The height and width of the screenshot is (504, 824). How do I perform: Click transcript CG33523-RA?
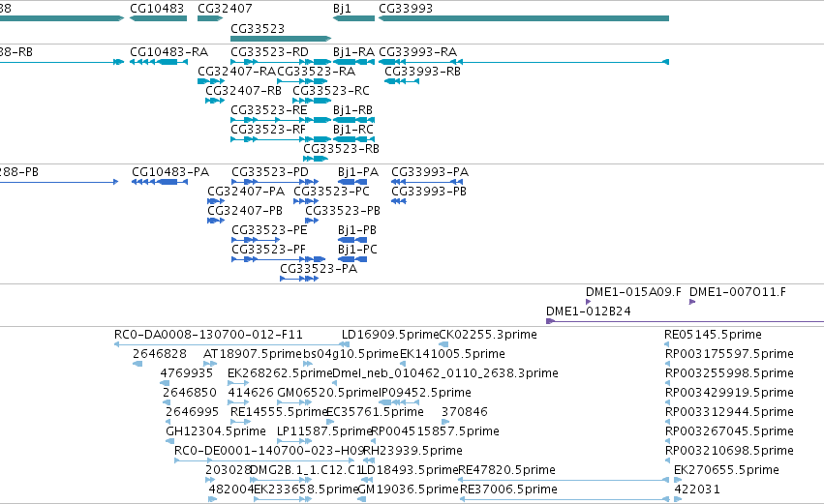tap(302, 81)
